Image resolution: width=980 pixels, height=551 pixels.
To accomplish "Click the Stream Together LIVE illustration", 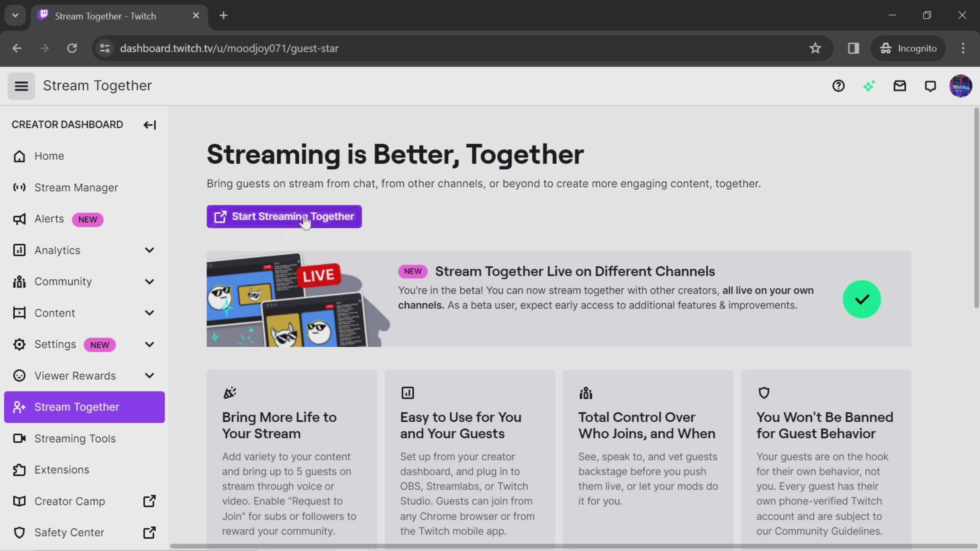I will [298, 299].
